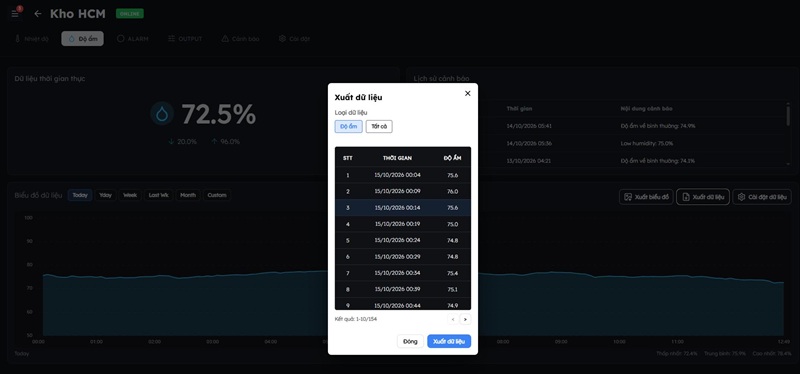
Task: Go back using the left arrow
Action: coord(38,14)
